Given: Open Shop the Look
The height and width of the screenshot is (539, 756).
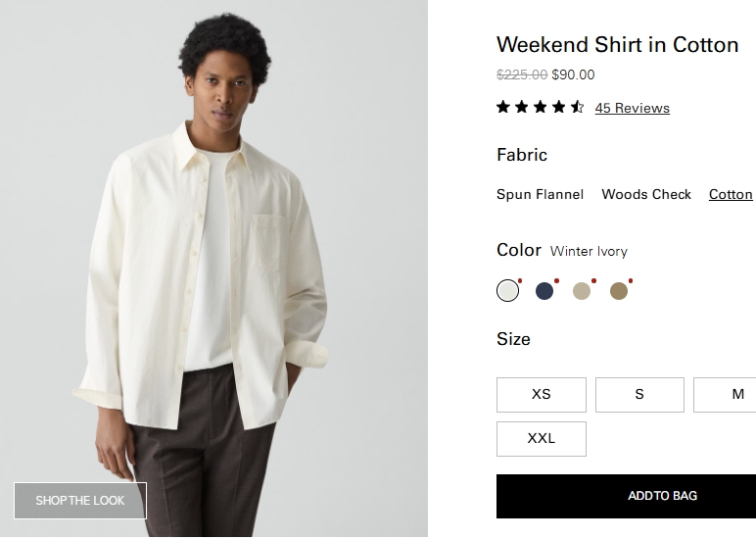Looking at the screenshot, I should click(80, 501).
